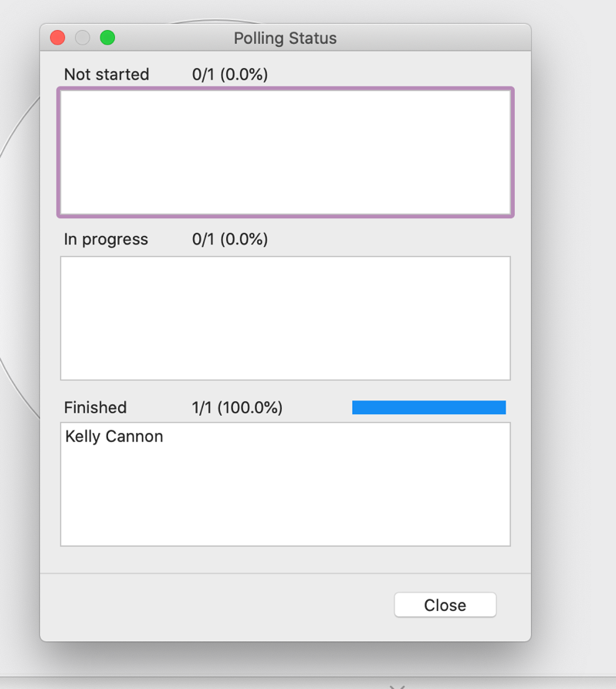This screenshot has height=689, width=616.
Task: Select Kelly Cannon in the Finished list
Action: pyautogui.click(x=113, y=436)
